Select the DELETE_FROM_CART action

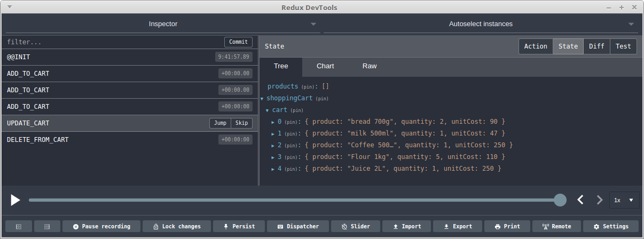pos(130,140)
